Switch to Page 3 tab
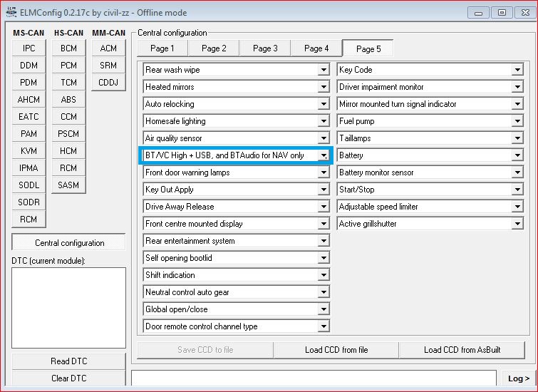The image size is (538, 392). point(265,48)
